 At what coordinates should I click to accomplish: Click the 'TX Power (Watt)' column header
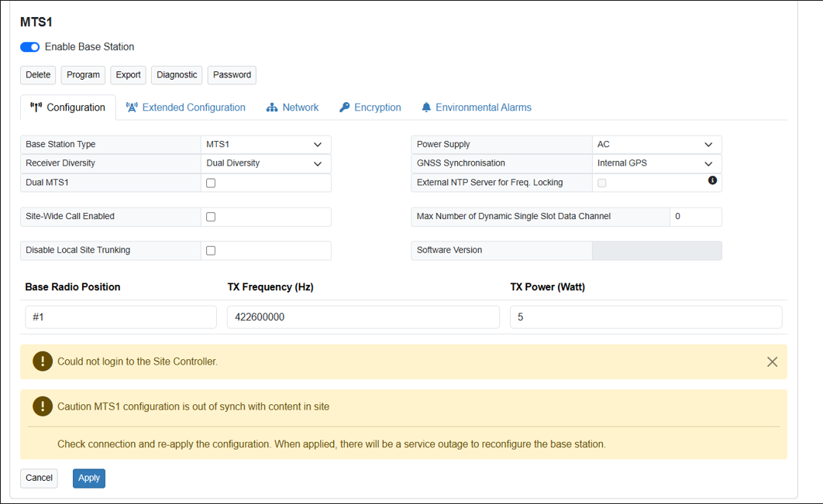point(547,287)
